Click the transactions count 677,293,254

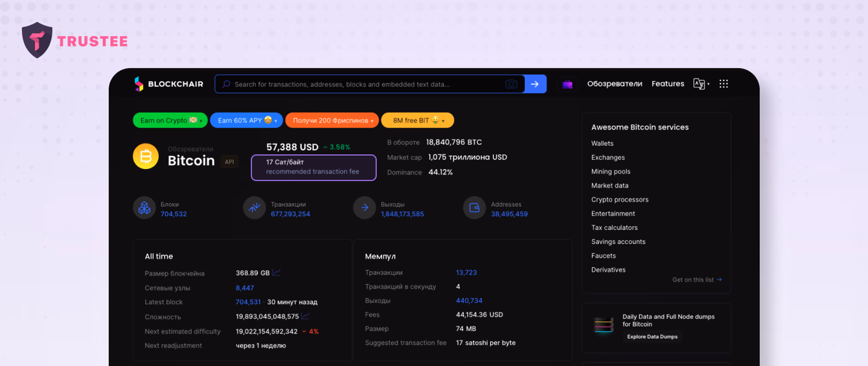click(290, 214)
